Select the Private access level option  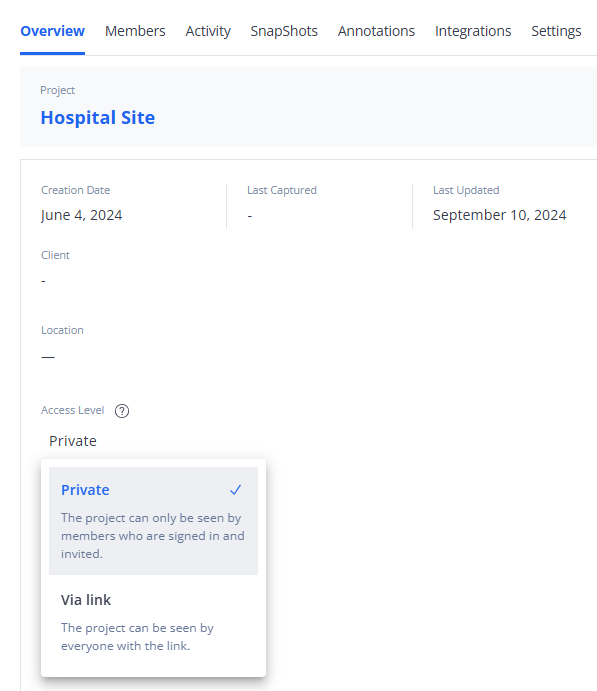[153, 521]
